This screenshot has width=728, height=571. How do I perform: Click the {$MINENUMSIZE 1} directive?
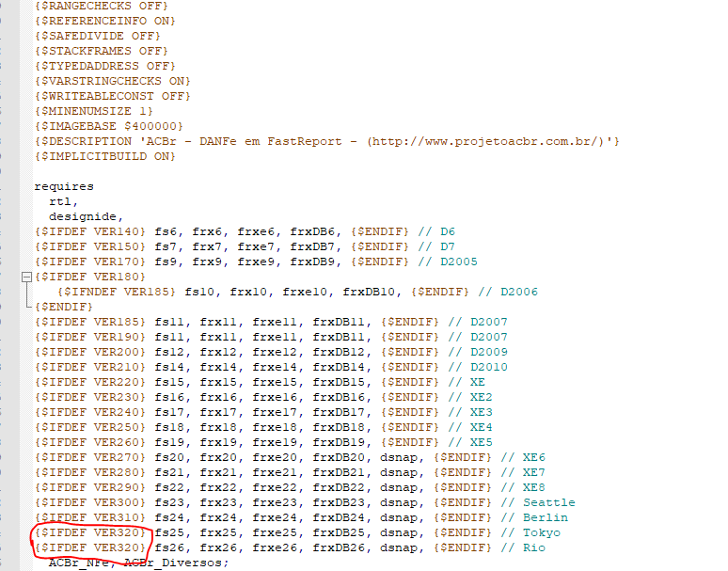pos(94,111)
